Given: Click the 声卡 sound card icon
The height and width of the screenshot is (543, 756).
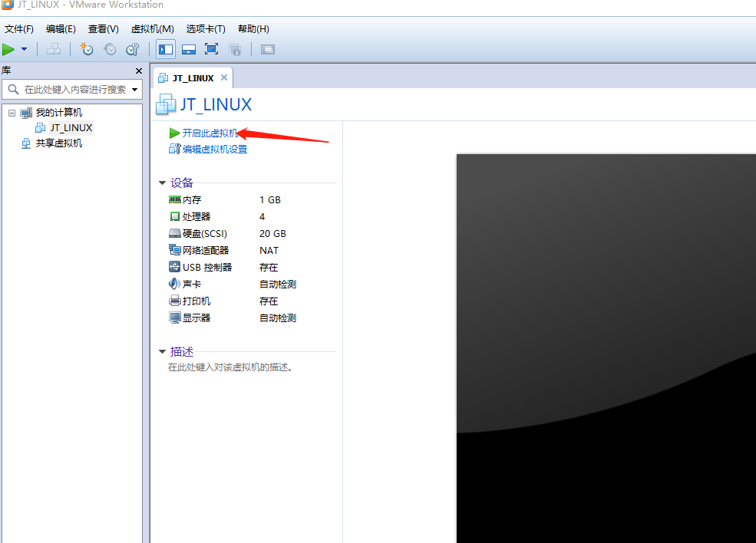Looking at the screenshot, I should pyautogui.click(x=174, y=284).
